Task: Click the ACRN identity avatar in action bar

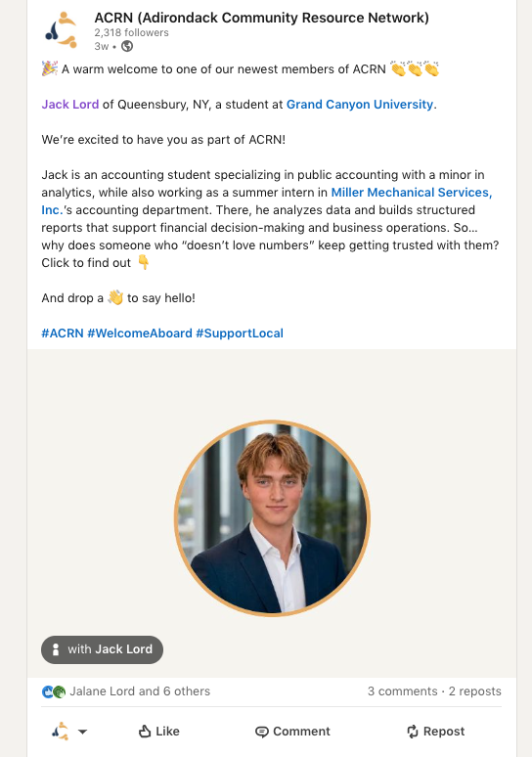Action: [x=61, y=731]
